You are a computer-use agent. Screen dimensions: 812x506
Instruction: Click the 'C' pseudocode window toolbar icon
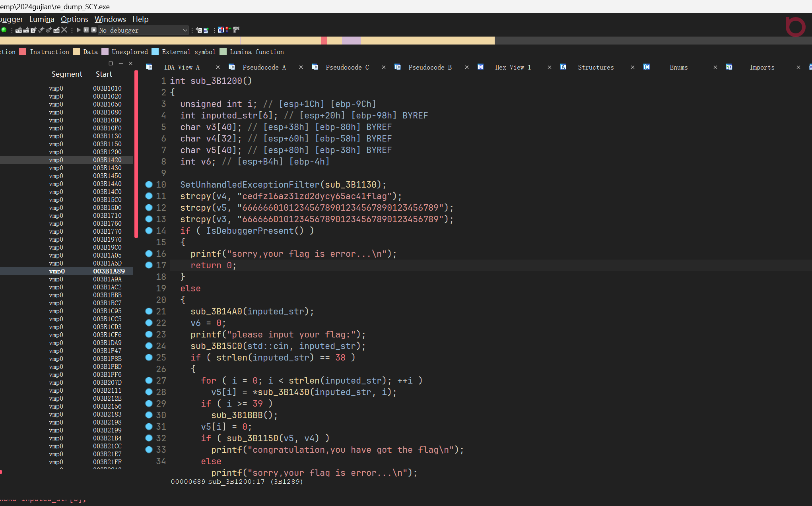click(x=199, y=30)
